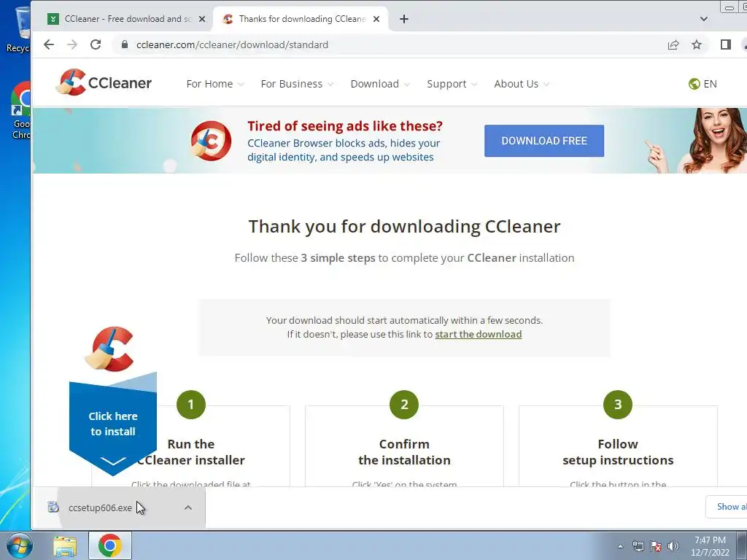Switch to 'CCleaner - Free download' tab
Viewport: 747px width, 560px height.
[127, 19]
